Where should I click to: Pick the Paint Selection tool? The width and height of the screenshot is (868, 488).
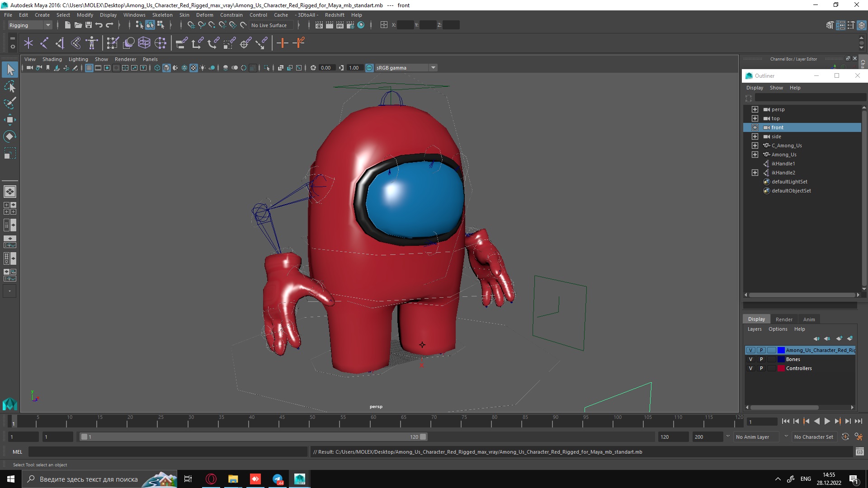coord(10,103)
